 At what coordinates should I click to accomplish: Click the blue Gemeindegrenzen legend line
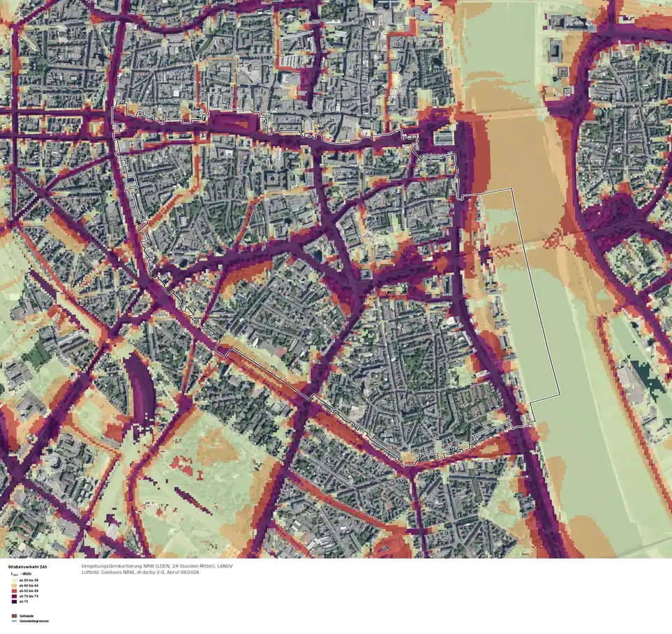coord(14,621)
